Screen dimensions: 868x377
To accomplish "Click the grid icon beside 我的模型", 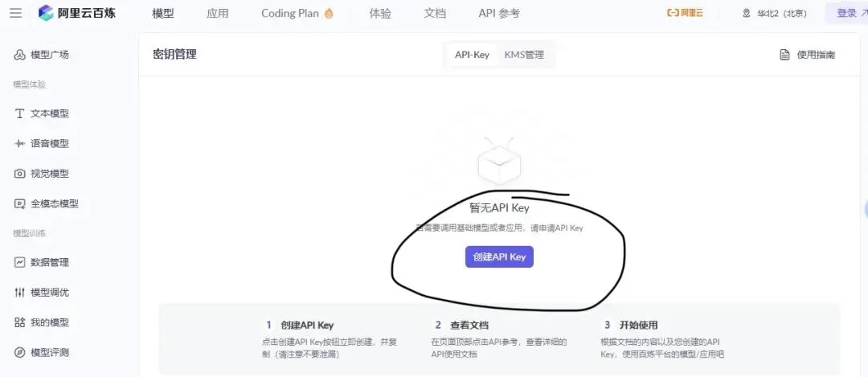I will click(19, 322).
